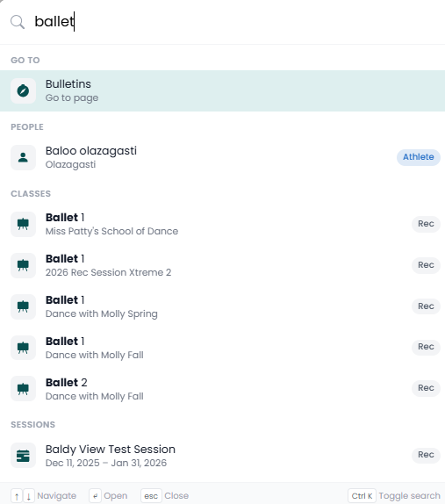This screenshot has height=504, width=445.
Task: Click the down arrow Navigate key
Action: 29,496
